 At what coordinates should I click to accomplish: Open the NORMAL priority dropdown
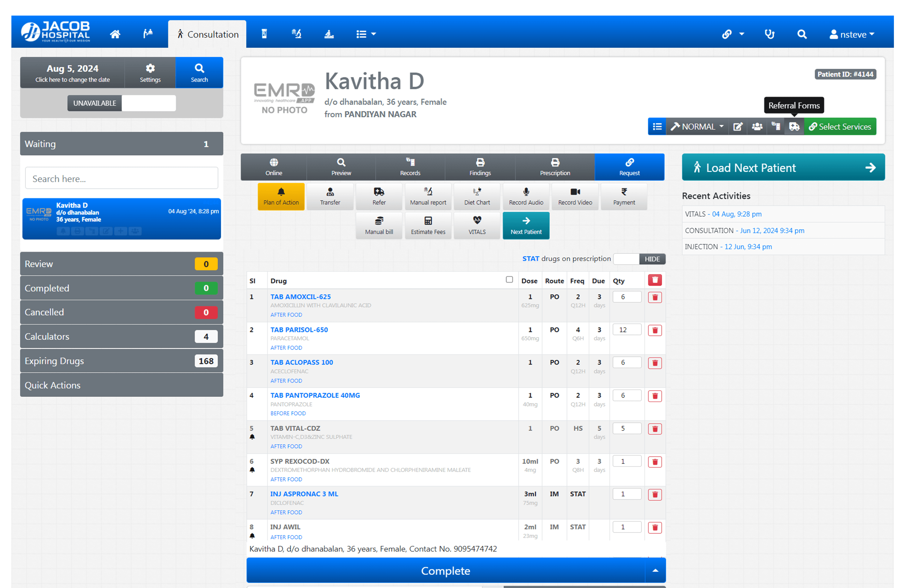[697, 127]
